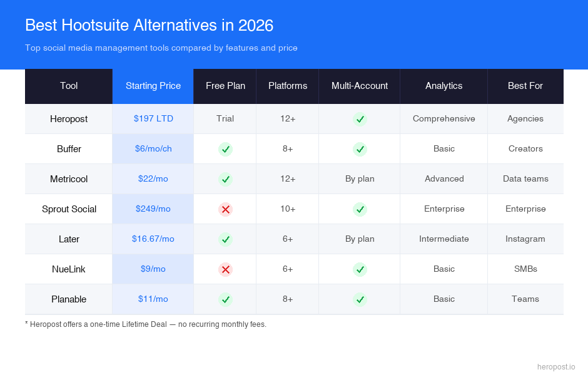The width and height of the screenshot is (588, 377).
Task: Click the Intermediate analytics cell
Action: 444,239
